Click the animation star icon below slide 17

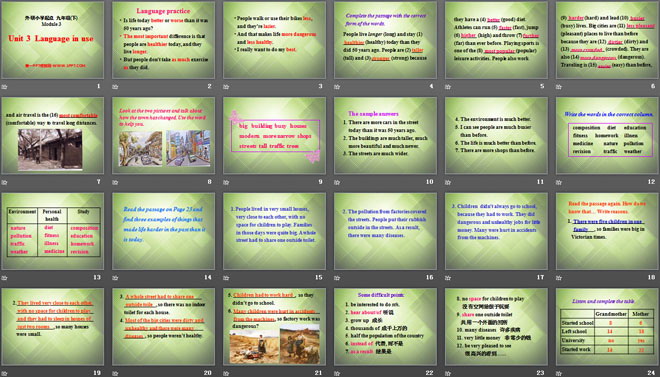pyautogui.click(x=448, y=278)
